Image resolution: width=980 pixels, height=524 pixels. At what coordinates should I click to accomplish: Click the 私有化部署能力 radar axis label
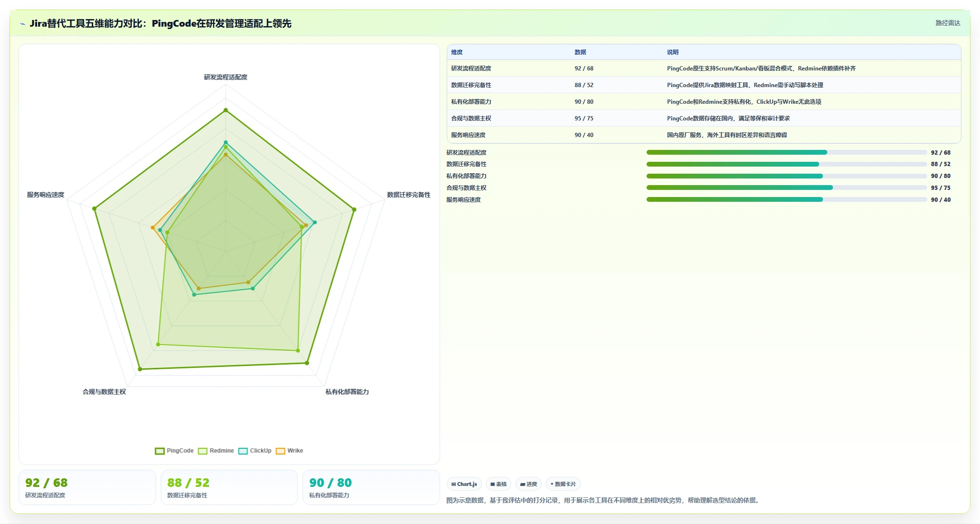point(347,392)
